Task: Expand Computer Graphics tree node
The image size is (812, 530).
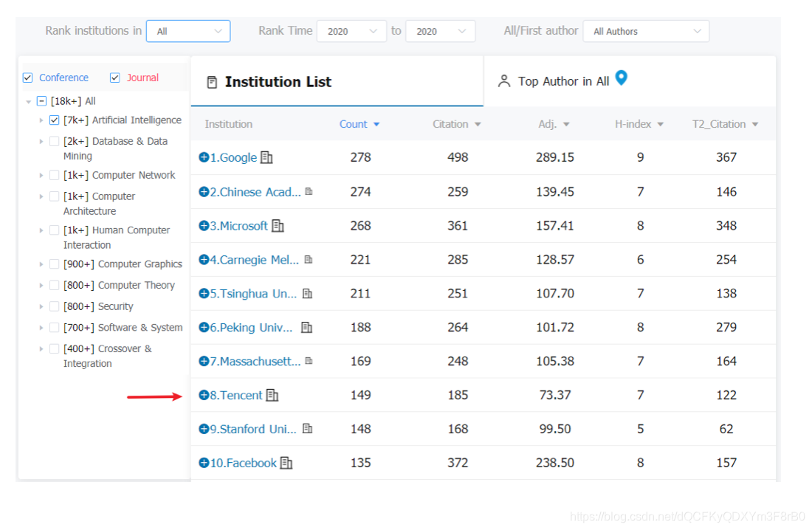Action: tap(41, 264)
